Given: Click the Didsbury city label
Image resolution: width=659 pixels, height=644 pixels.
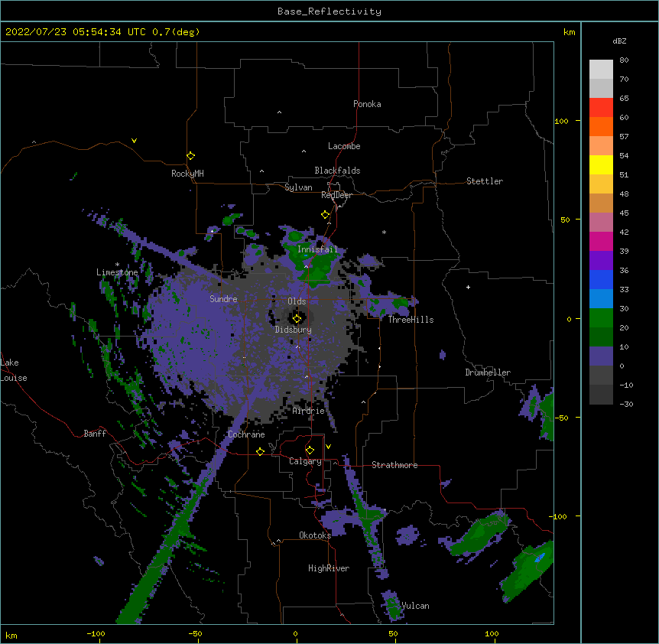Looking at the screenshot, I should [x=294, y=330].
